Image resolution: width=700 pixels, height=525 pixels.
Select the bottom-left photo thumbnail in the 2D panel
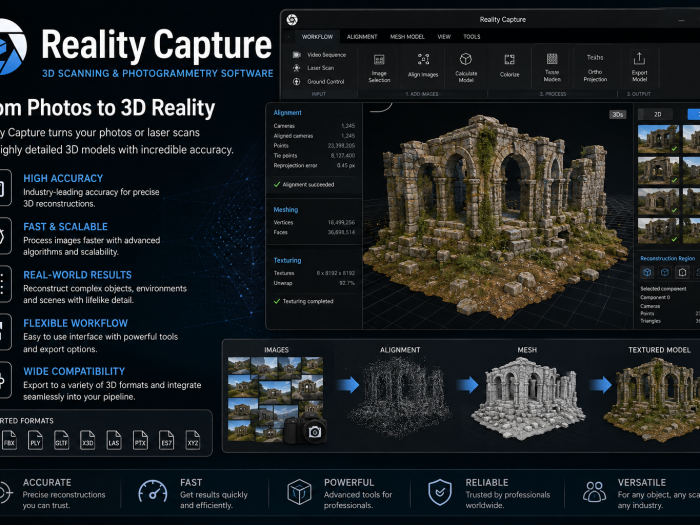[658, 231]
